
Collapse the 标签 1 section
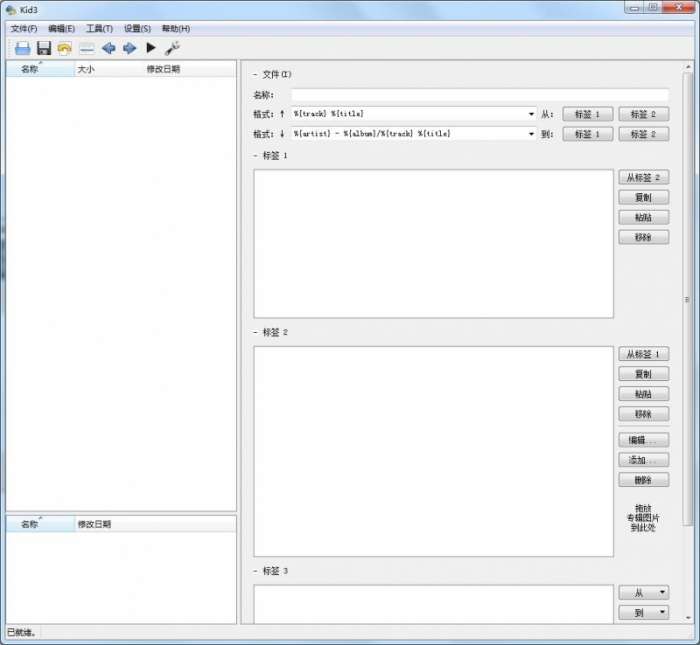click(255, 156)
